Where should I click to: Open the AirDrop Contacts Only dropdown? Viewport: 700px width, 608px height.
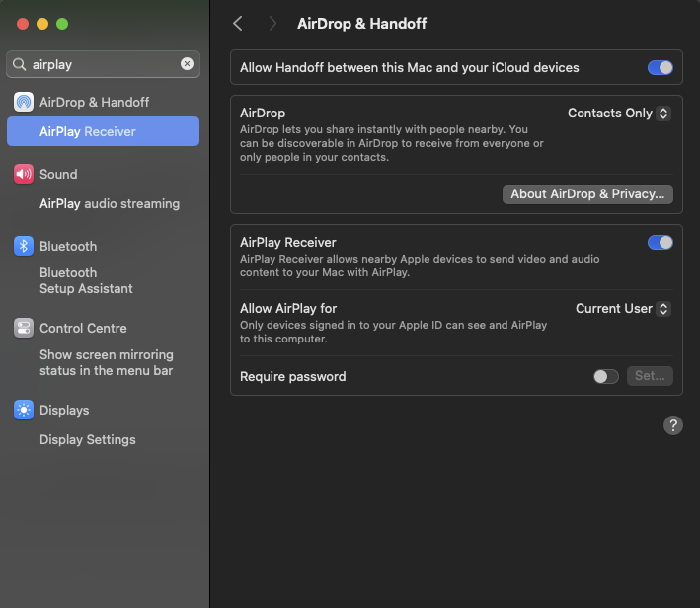(619, 114)
